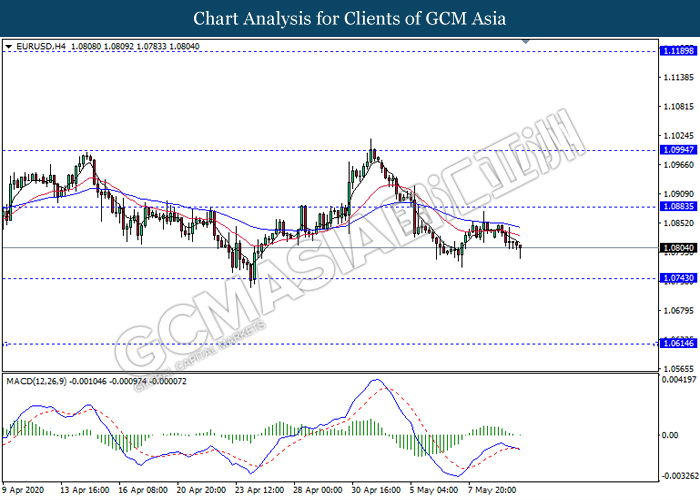
Task: Click the MACD(12,26,9) indicator label
Action: pos(36,381)
